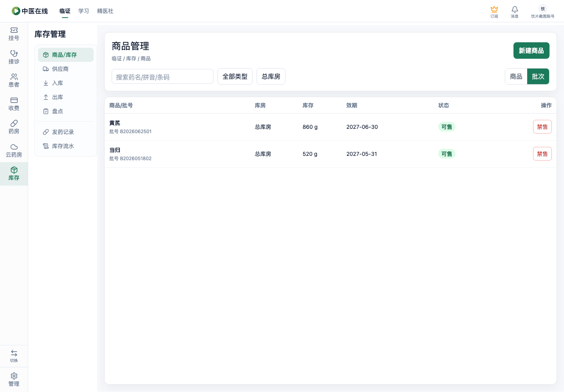564x392 pixels.
Task: Click 效期 column header
Action: [x=352, y=105]
